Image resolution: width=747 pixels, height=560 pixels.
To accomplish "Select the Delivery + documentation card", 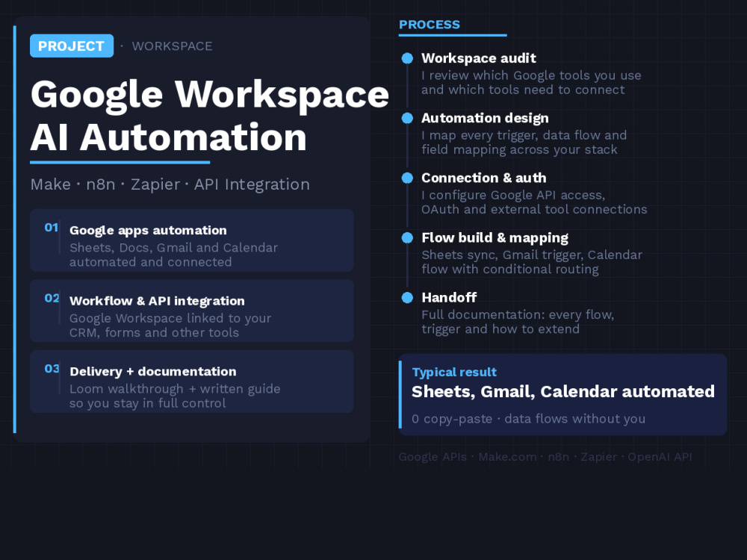I will (x=191, y=382).
